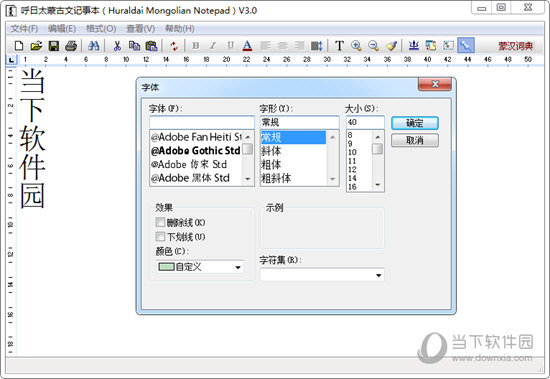Click the ruler tab-stop corner marker

pyautogui.click(x=11, y=60)
